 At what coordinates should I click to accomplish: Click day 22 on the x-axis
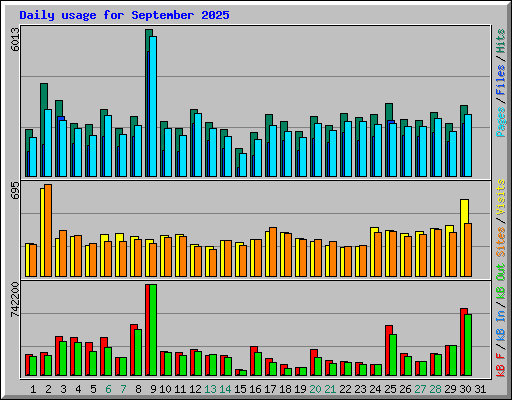click(x=345, y=389)
